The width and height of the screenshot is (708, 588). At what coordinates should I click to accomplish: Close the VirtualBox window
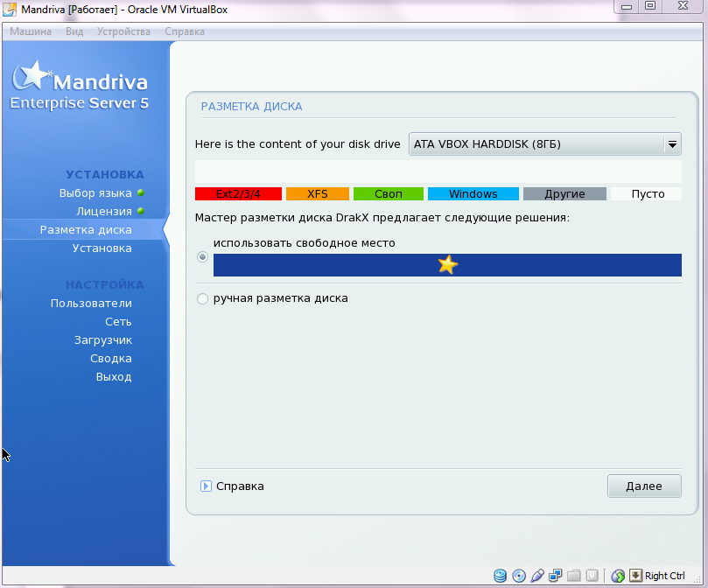683,6
